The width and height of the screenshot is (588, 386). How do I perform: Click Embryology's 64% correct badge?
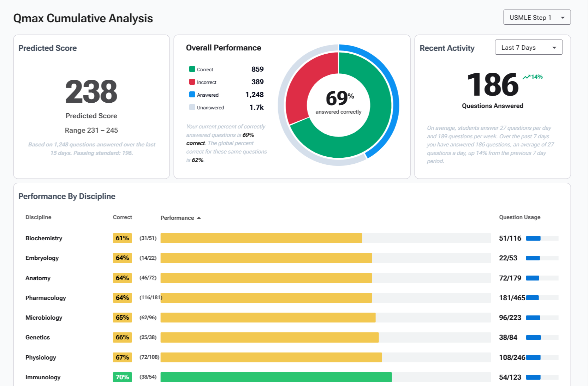pyautogui.click(x=122, y=258)
